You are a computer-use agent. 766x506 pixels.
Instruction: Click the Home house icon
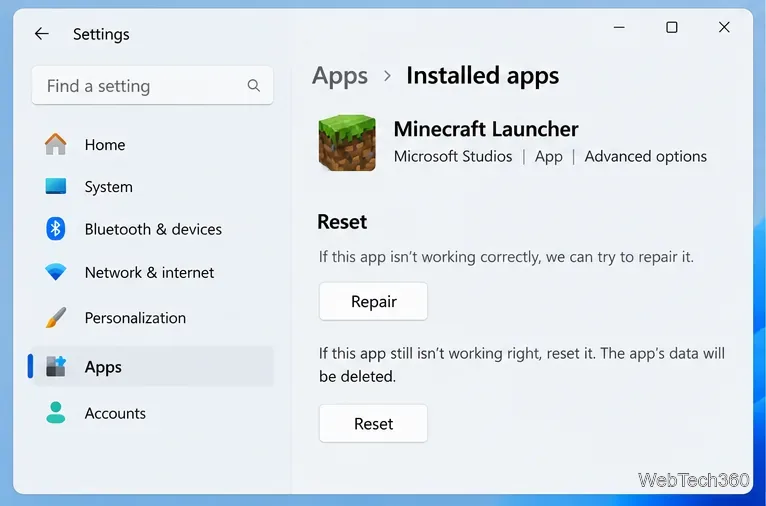56,144
